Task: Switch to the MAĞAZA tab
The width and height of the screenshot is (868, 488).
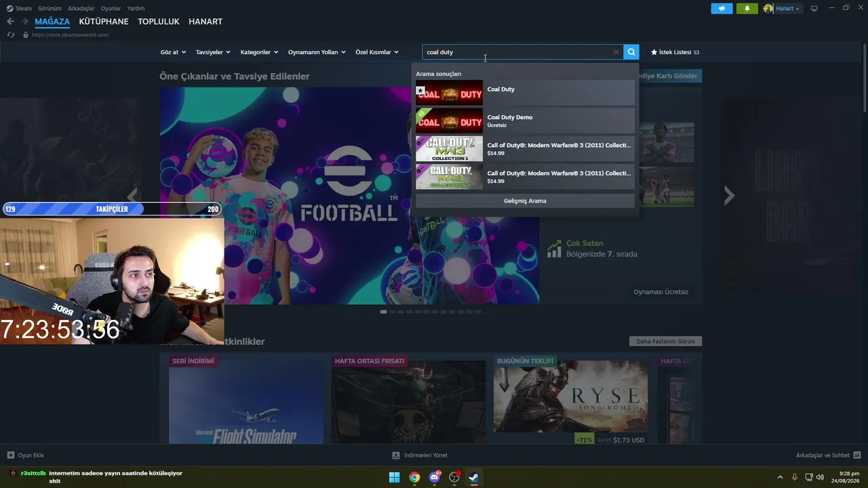Action: [x=52, y=22]
